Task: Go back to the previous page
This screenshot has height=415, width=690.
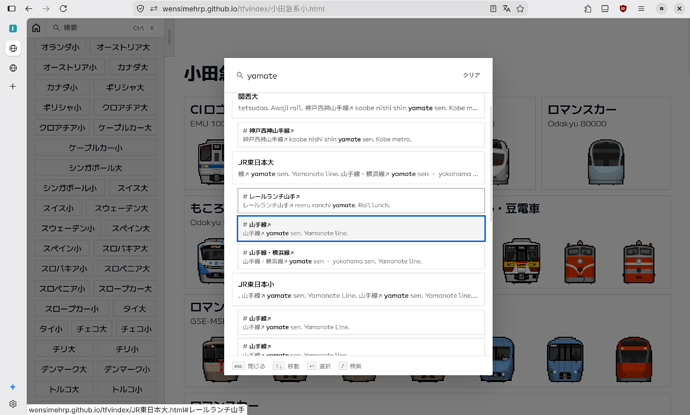Action: [x=29, y=8]
